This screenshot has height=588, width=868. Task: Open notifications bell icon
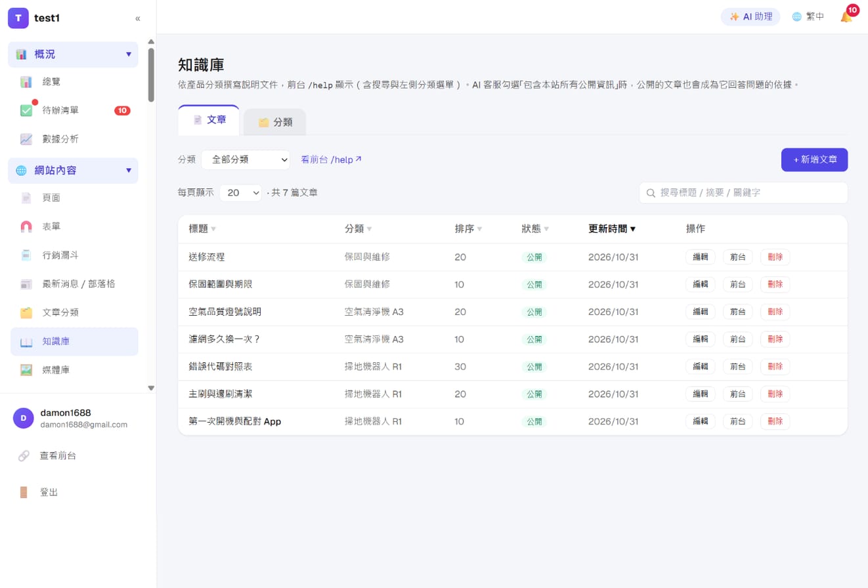click(x=846, y=17)
